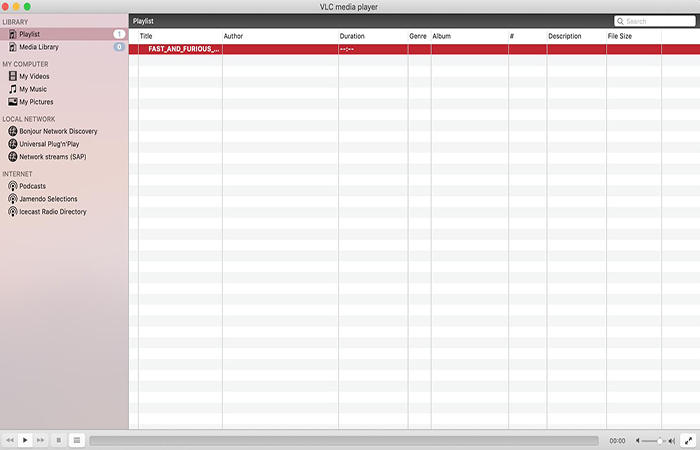Select My Pictures label
700x450 pixels.
(36, 102)
